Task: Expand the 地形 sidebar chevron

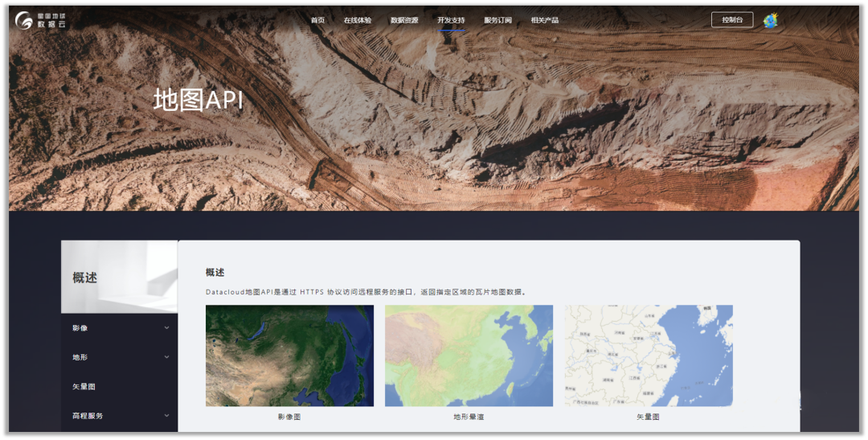Action: pos(166,357)
